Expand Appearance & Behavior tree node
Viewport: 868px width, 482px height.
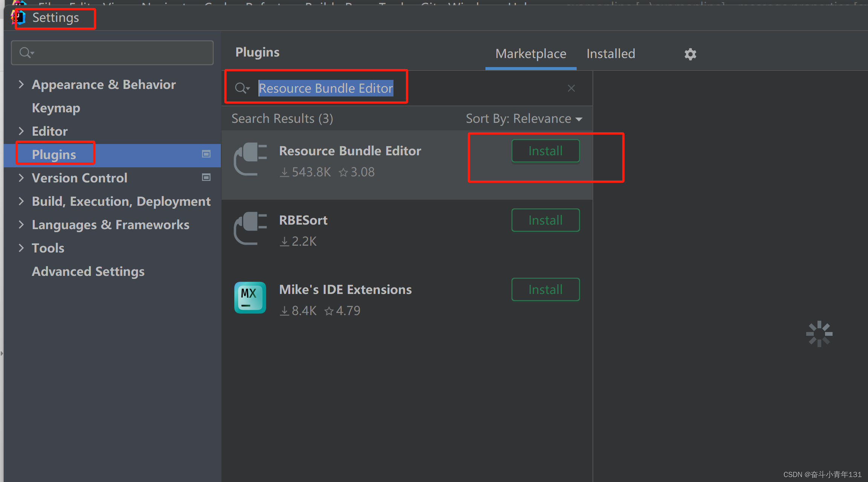[x=21, y=84]
